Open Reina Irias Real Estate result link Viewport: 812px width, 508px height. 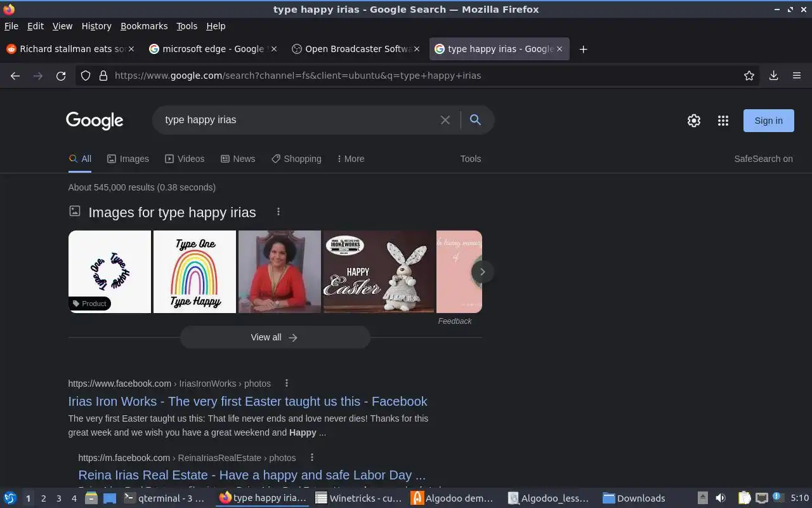tap(252, 475)
